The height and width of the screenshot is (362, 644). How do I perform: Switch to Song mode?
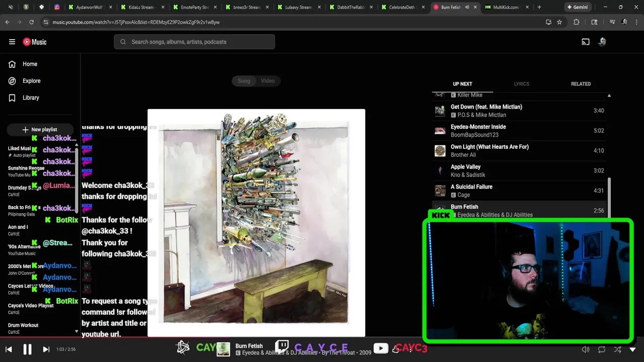point(244,81)
